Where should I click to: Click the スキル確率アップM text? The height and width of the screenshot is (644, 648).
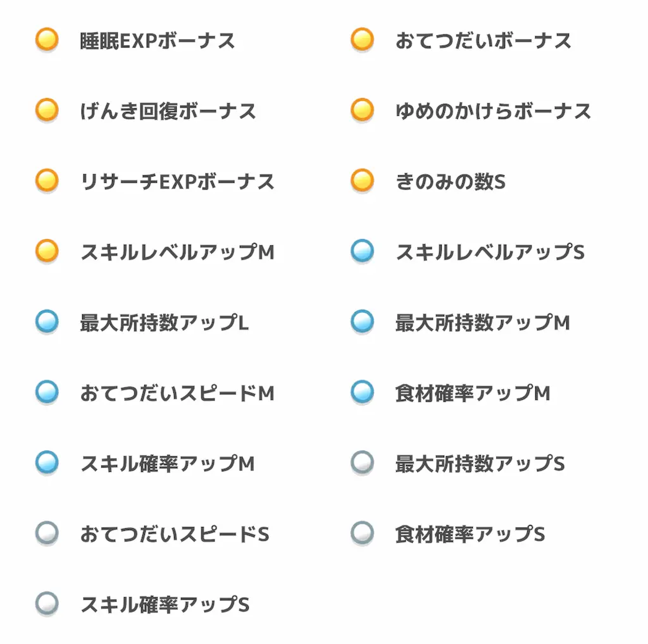167,464
